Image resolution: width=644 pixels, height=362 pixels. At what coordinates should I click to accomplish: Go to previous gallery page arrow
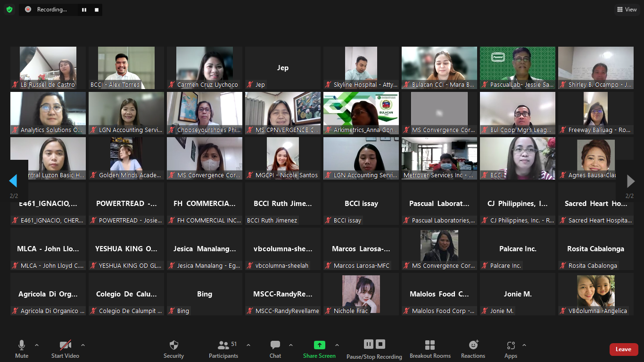(x=13, y=181)
